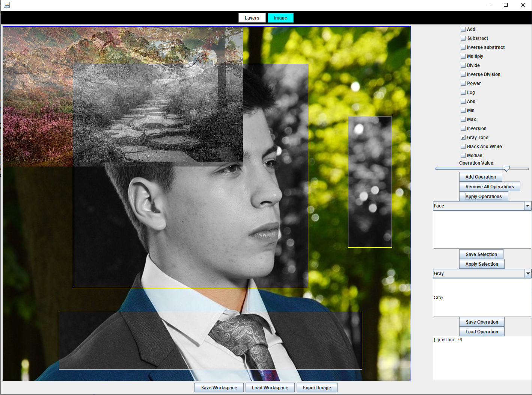Enable the Min checkbox
The image size is (532, 395).
point(463,110)
